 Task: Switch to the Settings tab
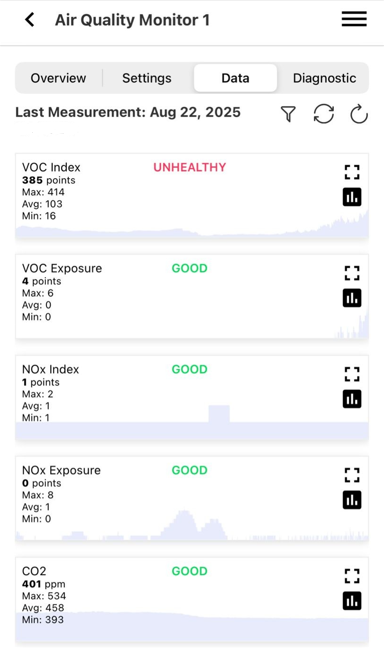147,78
